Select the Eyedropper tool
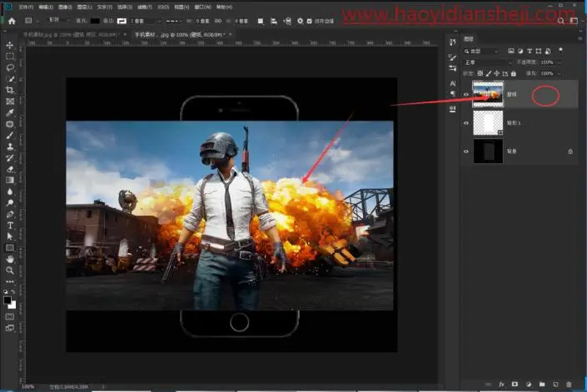Image resolution: width=587 pixels, height=392 pixels. pyautogui.click(x=10, y=112)
